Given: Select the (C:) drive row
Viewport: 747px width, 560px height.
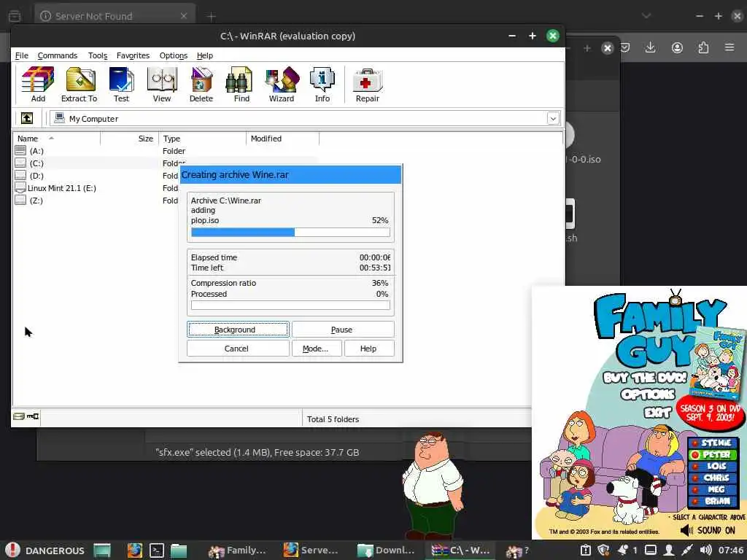Looking at the screenshot, I should coord(166,163).
